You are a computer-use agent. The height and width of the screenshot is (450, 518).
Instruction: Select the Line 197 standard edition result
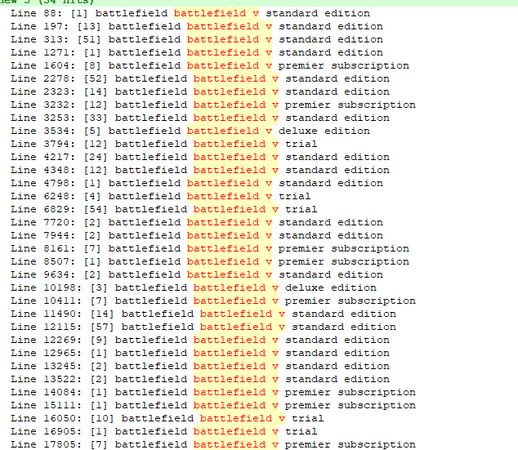click(x=197, y=26)
